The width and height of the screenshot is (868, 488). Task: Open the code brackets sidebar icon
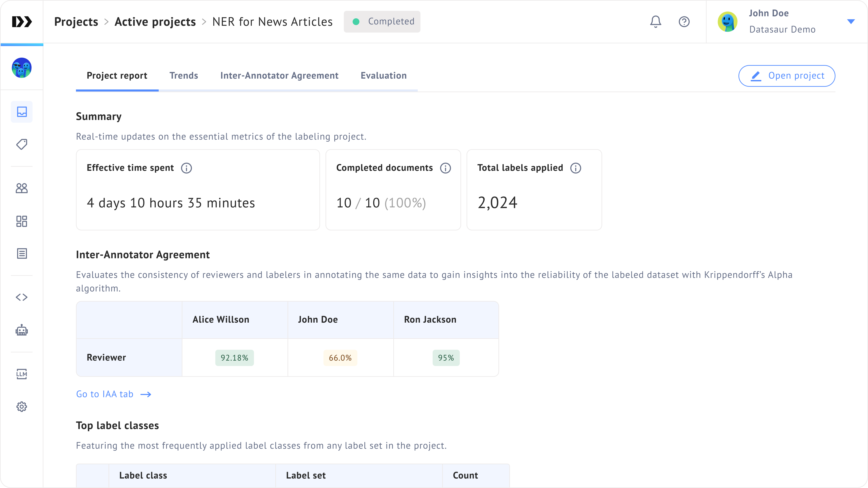(22, 297)
